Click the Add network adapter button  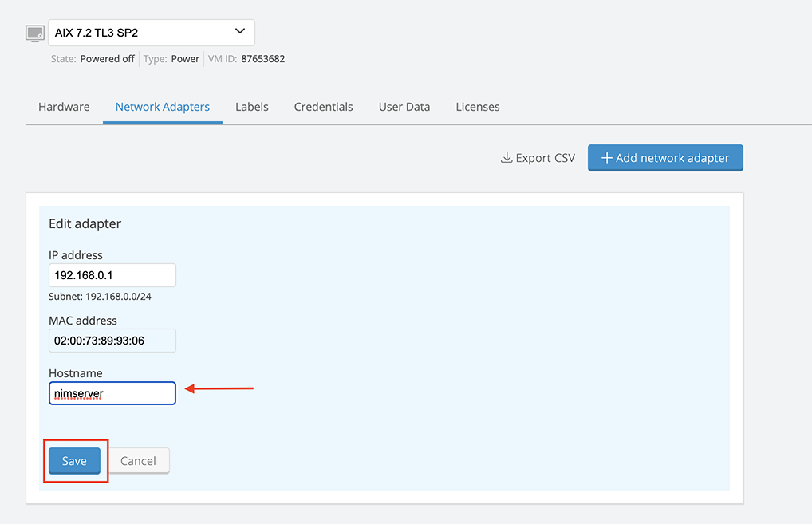click(x=665, y=158)
